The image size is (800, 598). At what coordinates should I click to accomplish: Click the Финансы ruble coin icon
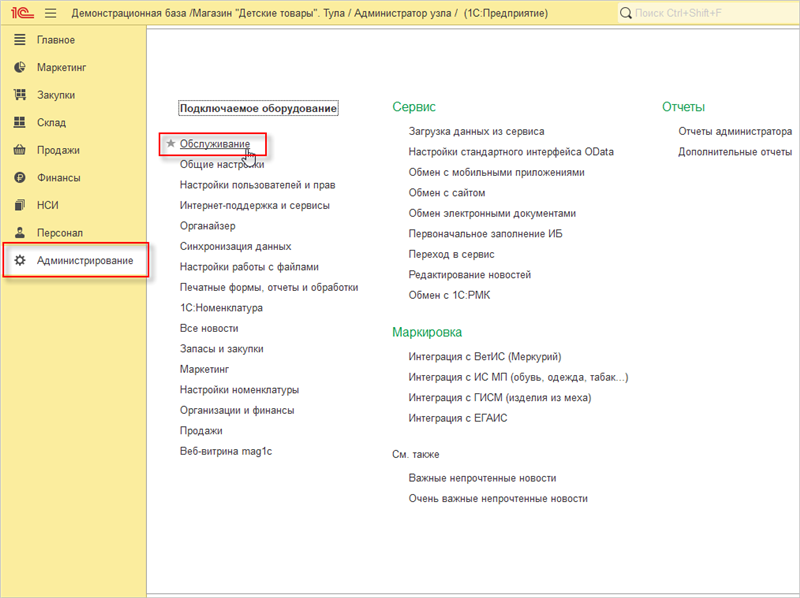tap(19, 178)
